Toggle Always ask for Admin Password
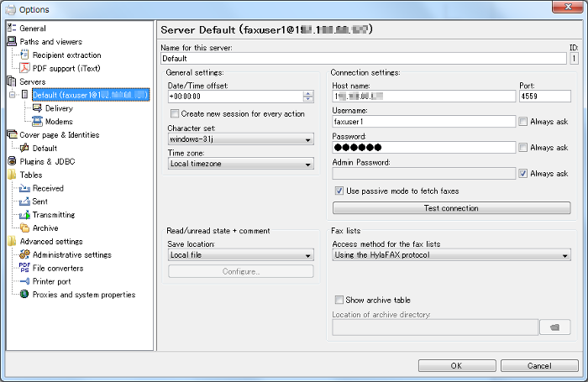The image size is (588, 382). (x=523, y=174)
